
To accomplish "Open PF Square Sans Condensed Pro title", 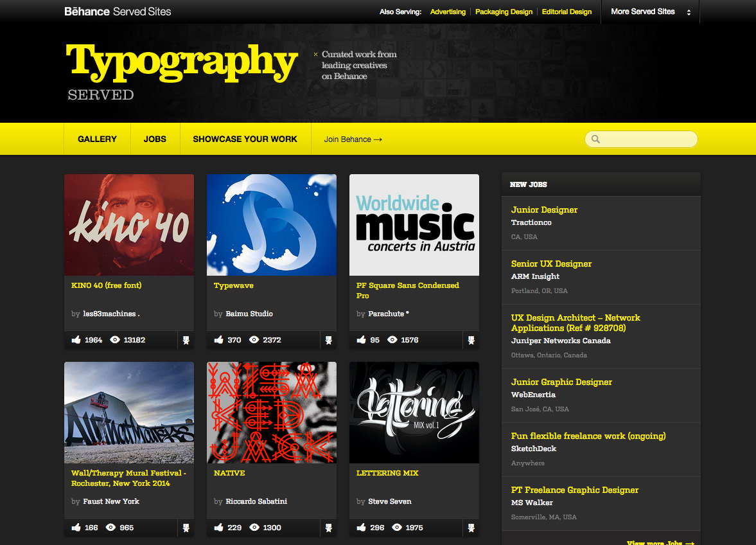I will 408,290.
